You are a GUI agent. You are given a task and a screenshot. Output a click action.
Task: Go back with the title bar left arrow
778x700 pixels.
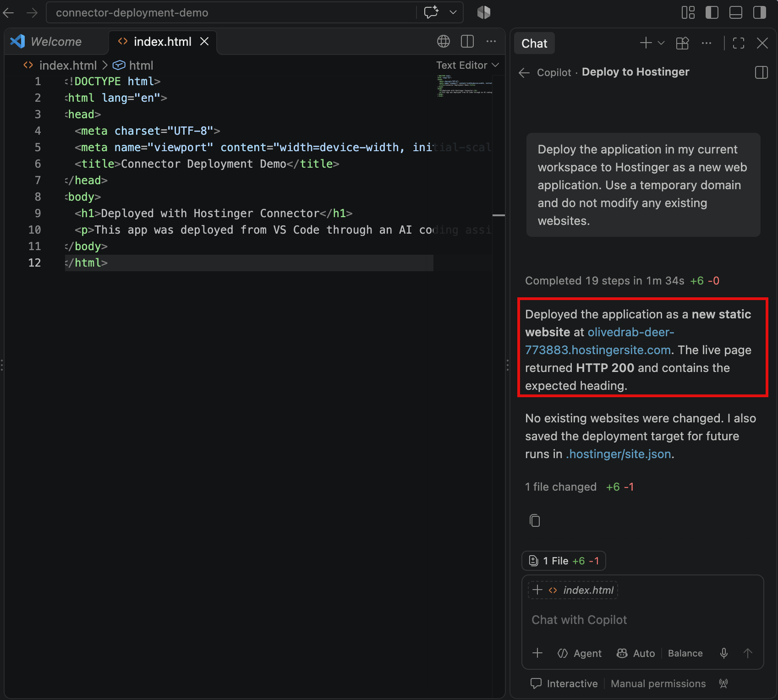(x=9, y=13)
